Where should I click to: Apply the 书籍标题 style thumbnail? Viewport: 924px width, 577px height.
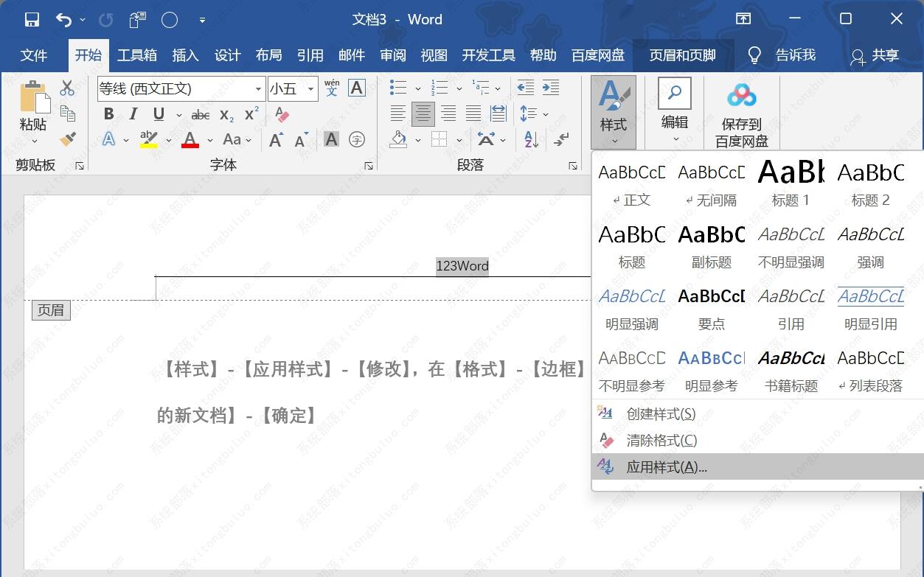tap(791, 370)
